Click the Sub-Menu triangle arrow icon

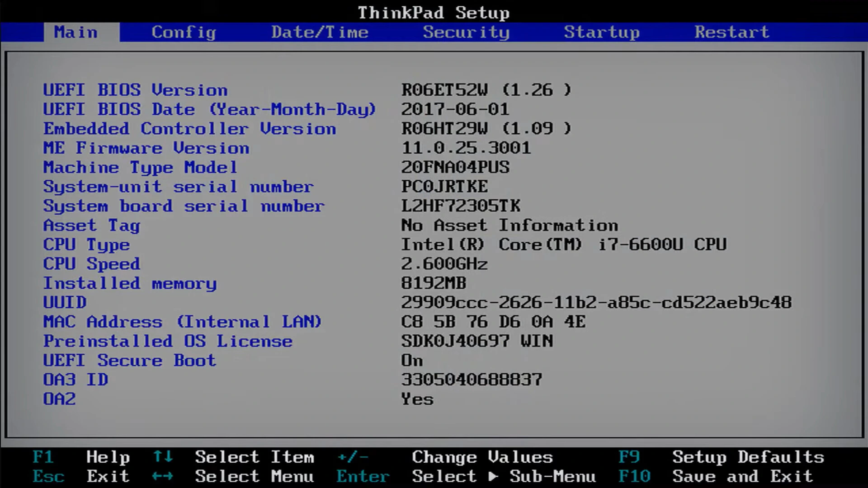pos(493,476)
